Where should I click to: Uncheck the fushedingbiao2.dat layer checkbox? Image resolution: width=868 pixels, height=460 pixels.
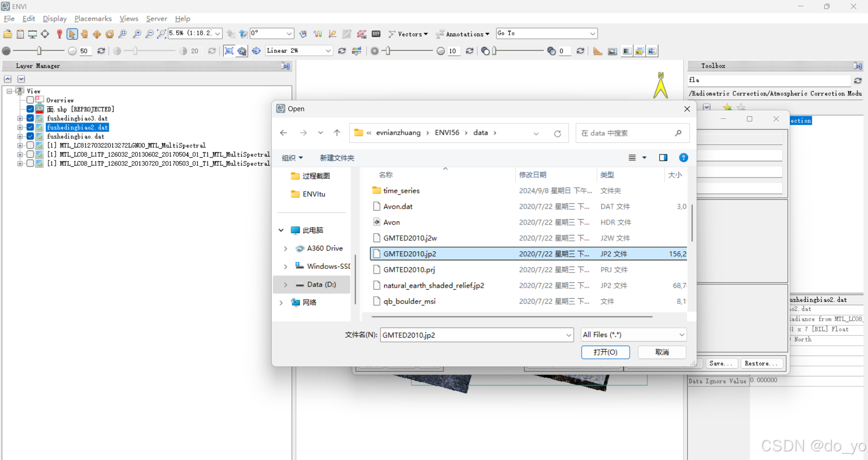(x=30, y=127)
